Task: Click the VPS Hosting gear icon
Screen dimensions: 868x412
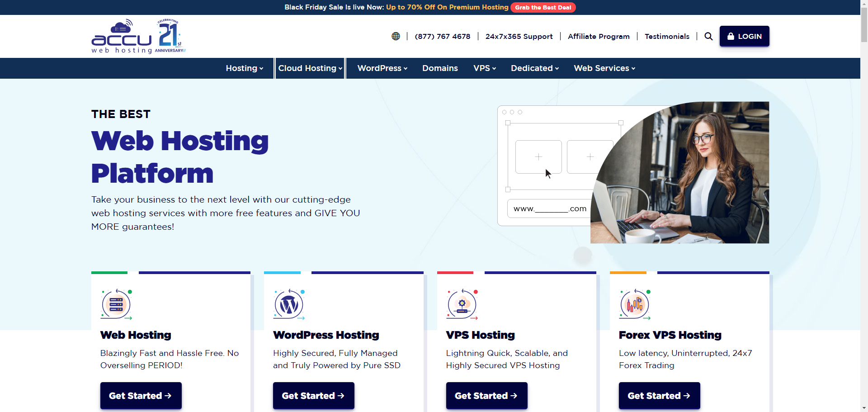Action: [x=462, y=304]
